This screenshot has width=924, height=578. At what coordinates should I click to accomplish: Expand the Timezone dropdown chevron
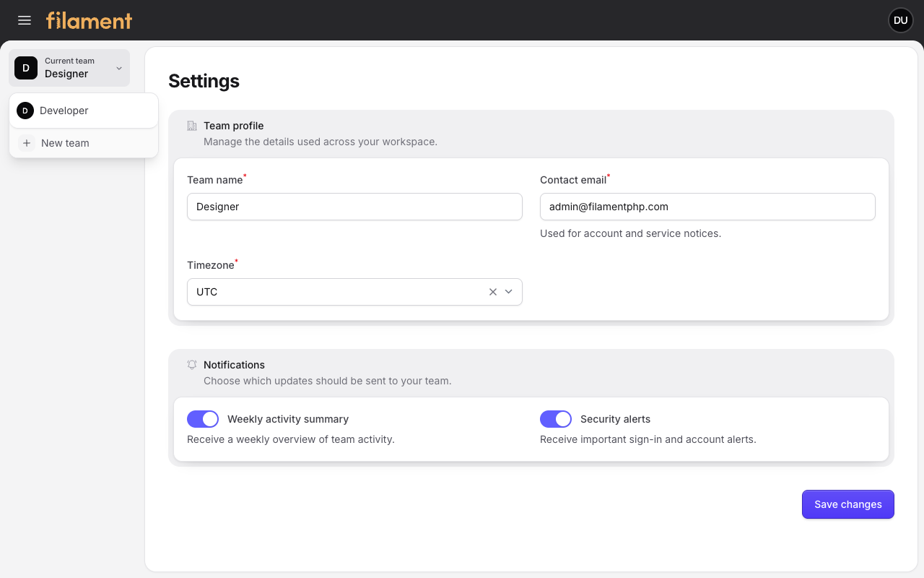point(509,292)
